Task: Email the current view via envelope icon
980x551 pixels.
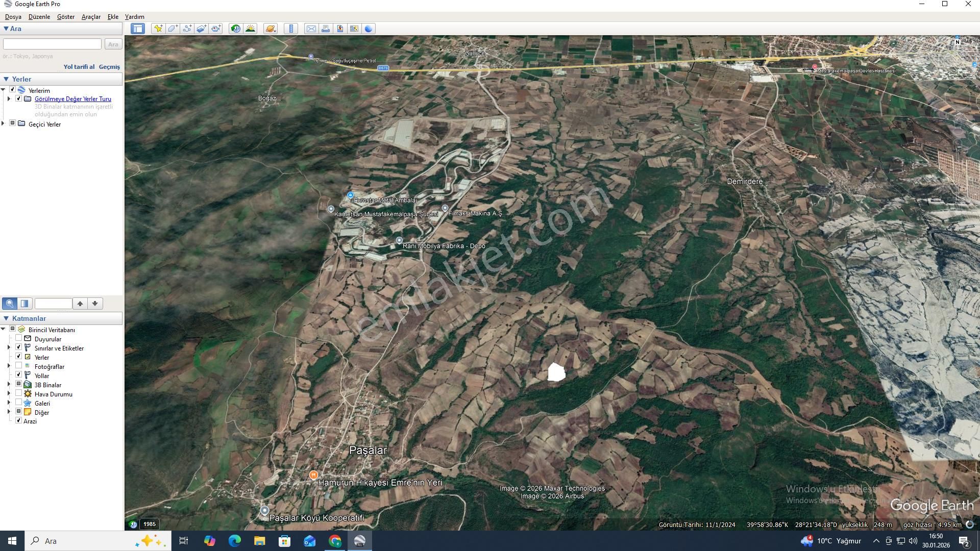Action: 311,29
